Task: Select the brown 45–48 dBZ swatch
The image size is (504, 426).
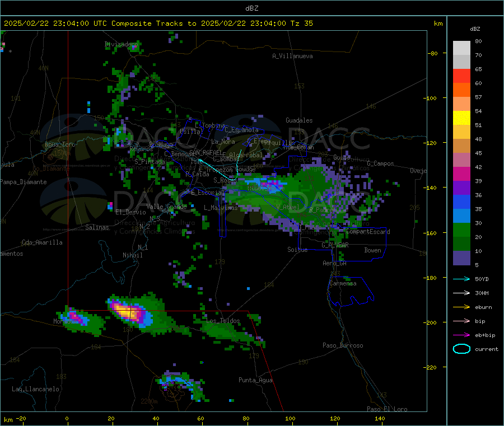Action: 461,146
